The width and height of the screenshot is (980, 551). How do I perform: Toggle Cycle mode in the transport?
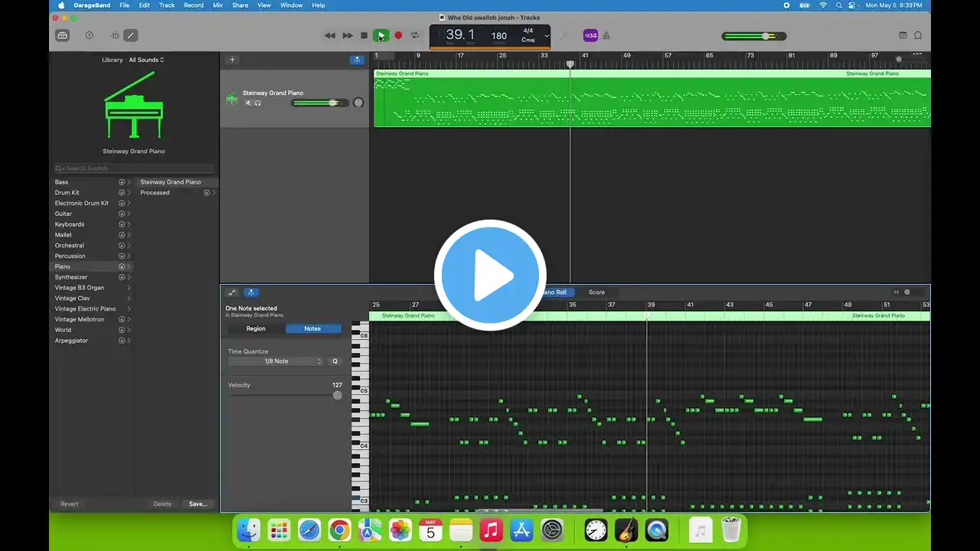415,35
